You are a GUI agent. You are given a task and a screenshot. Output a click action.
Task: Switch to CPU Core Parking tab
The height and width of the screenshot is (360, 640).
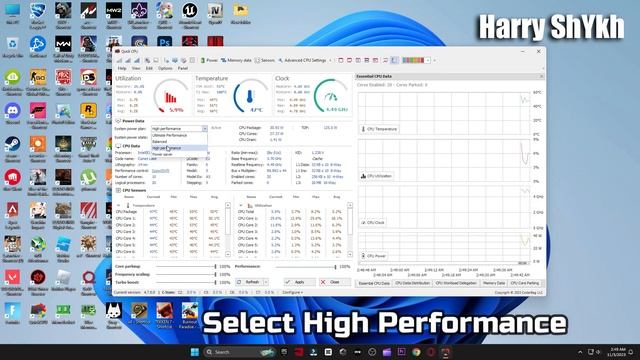[x=525, y=283]
